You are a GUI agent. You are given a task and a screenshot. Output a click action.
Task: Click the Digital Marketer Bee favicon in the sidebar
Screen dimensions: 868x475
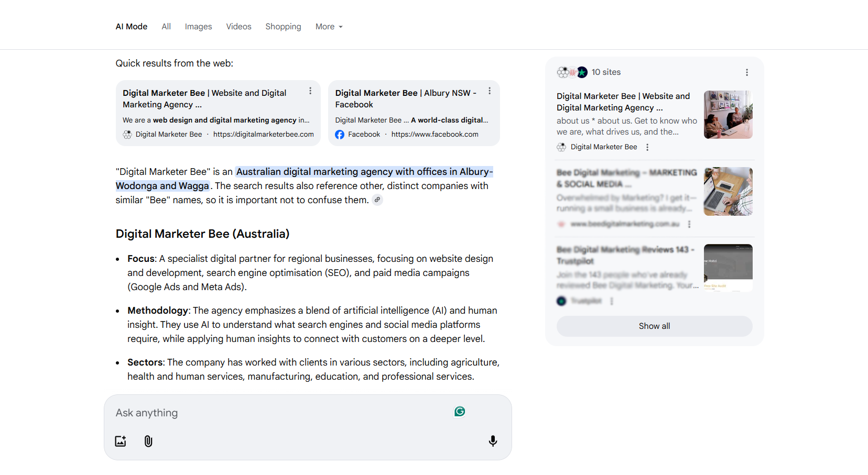[561, 147]
